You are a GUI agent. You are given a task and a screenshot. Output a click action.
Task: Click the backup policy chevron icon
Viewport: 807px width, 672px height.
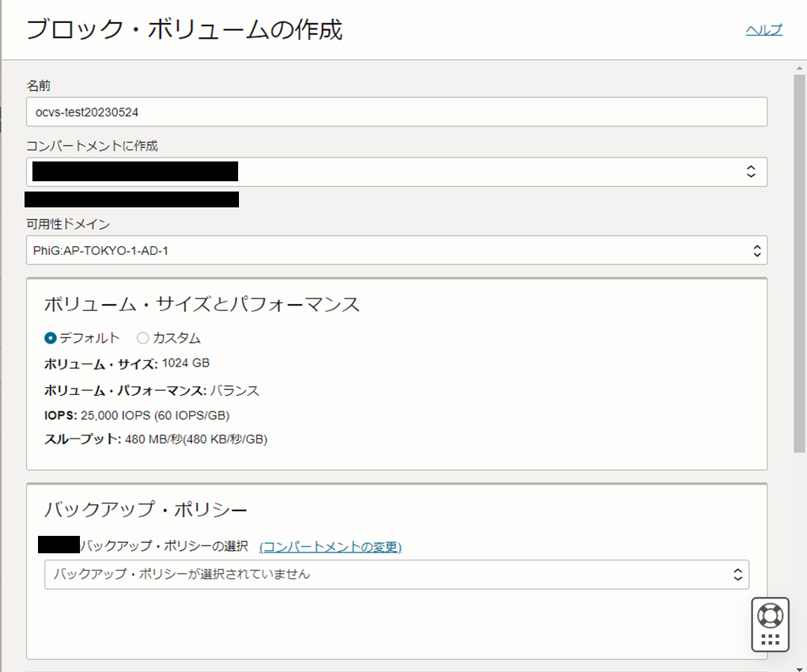coord(739,575)
